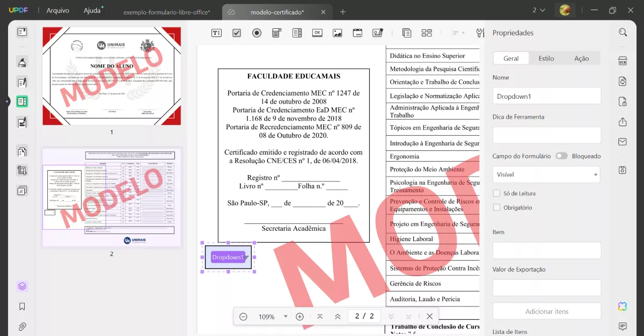
Task: Insert a Signature field
Action: pyautogui.click(x=377, y=33)
